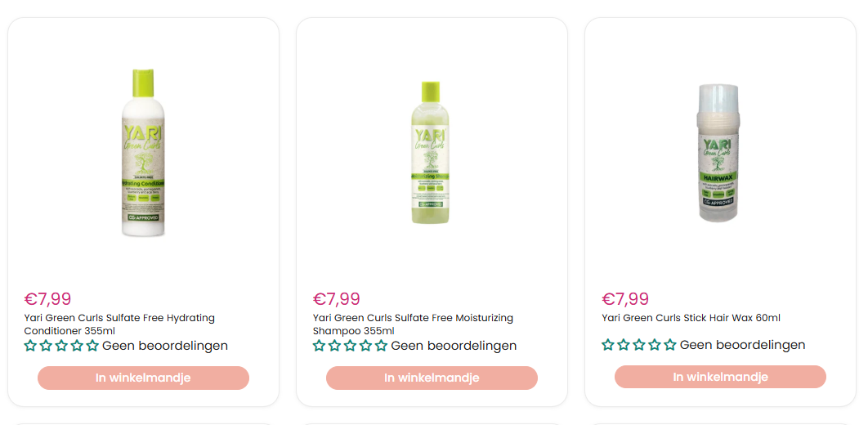This screenshot has height=425, width=868.
Task: Click 'Geen beoordelingen' under Moisturizing Shampoo
Action: pyautogui.click(x=454, y=346)
